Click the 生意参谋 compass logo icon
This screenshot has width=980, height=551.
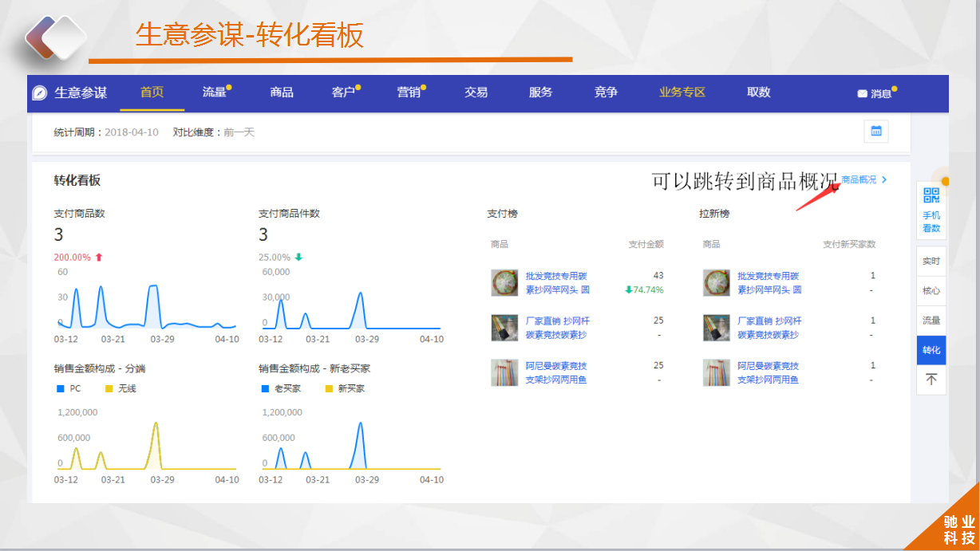(40, 92)
